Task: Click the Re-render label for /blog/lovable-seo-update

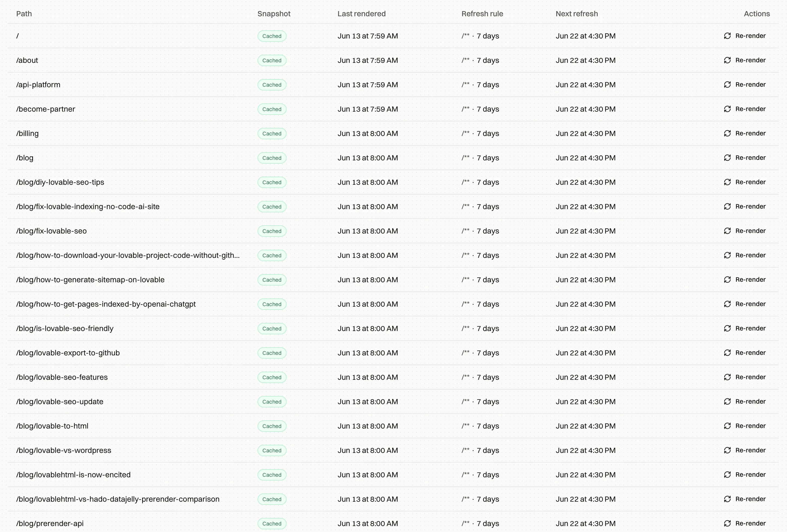Action: 750,402
